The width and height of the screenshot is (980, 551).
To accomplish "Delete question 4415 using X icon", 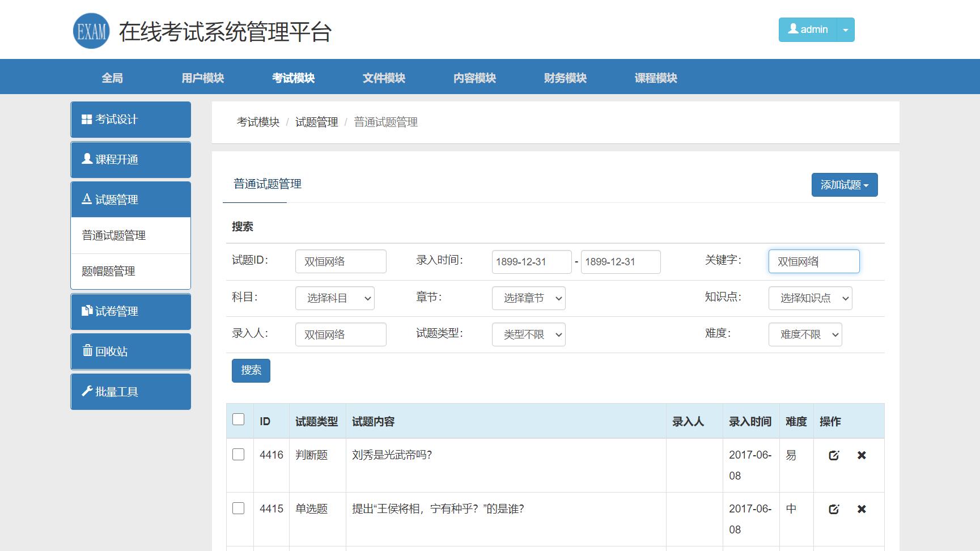I will tap(862, 509).
